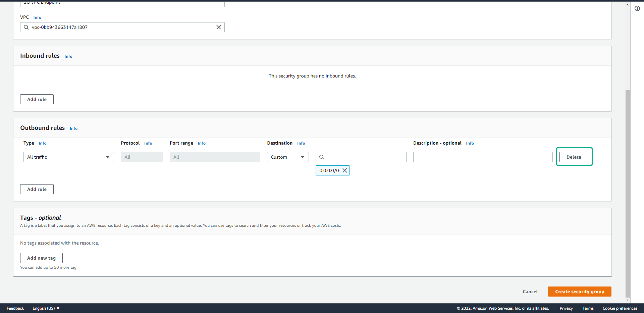Open the info panel icon at top right
The image size is (644, 313).
click(637, 8)
